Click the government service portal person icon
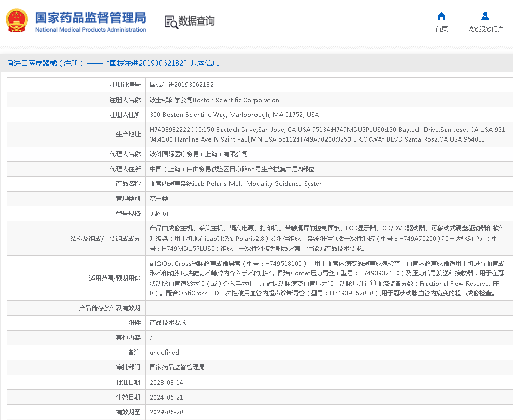 485,16
